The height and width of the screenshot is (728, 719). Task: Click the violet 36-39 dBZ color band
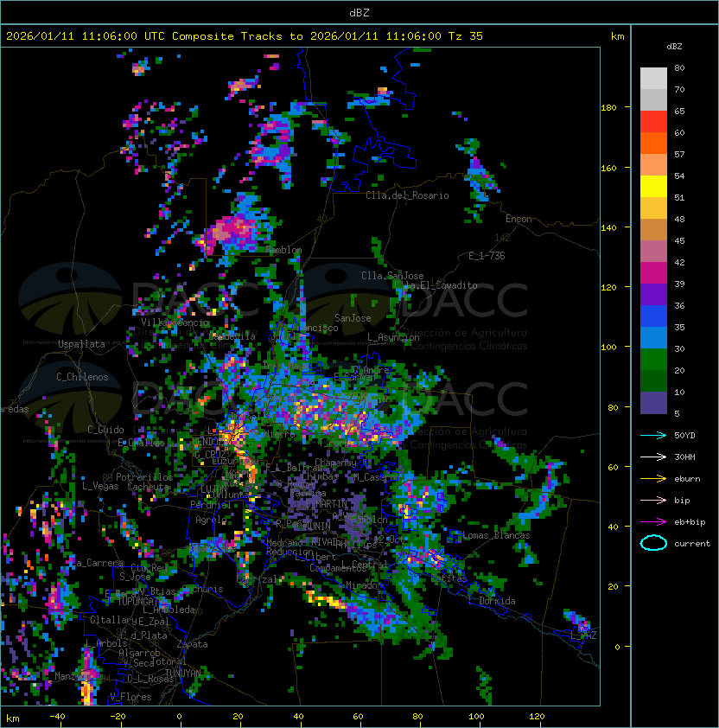(653, 294)
